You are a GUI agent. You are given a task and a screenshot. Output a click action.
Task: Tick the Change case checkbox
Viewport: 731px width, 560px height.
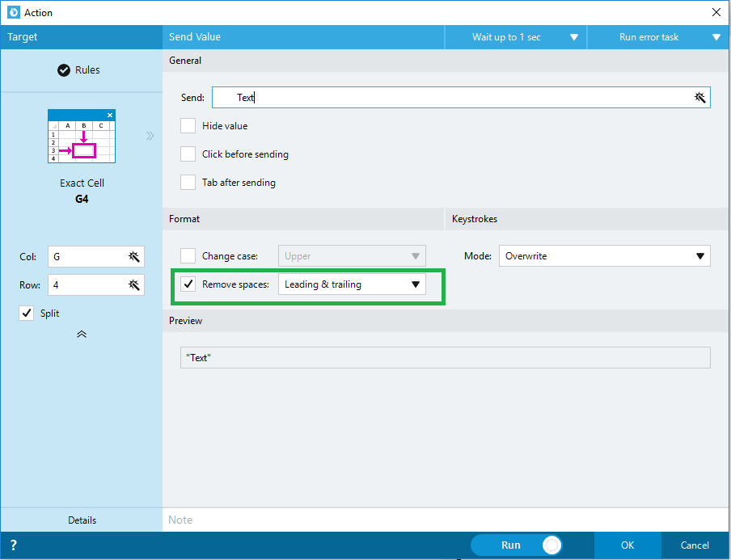click(188, 256)
